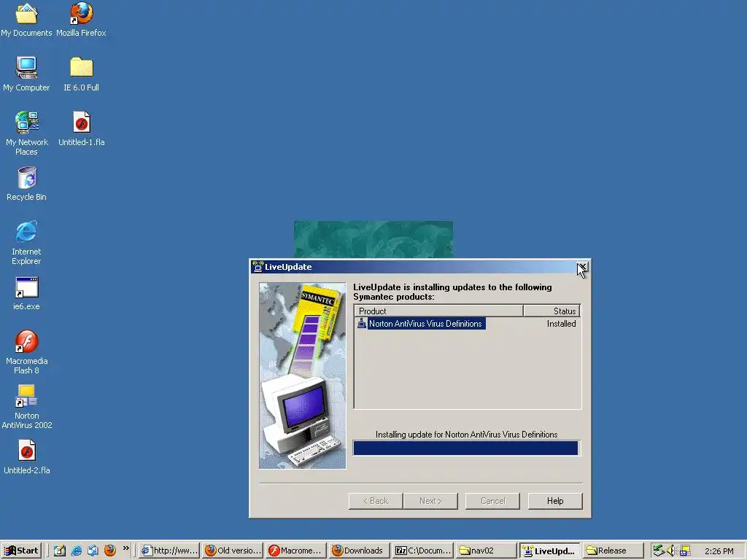Viewport: 747px width, 560px height.
Task: Switch to the http://ww... taskbar window
Action: click(x=169, y=551)
